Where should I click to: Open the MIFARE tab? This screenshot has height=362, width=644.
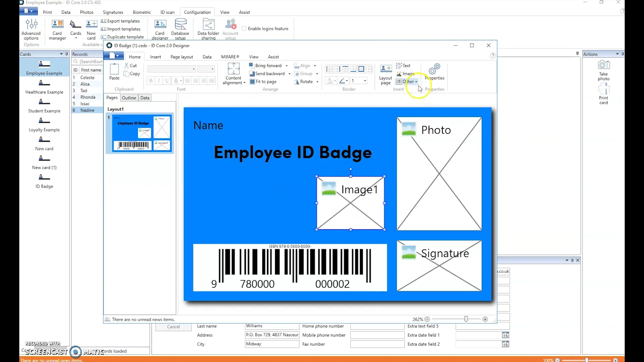coord(230,57)
